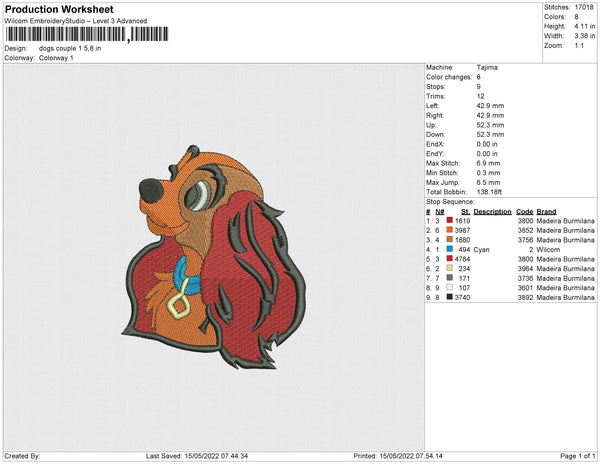The height and width of the screenshot is (464, 600).
Task: Click the Up value 52.3 mm
Action: (x=490, y=125)
